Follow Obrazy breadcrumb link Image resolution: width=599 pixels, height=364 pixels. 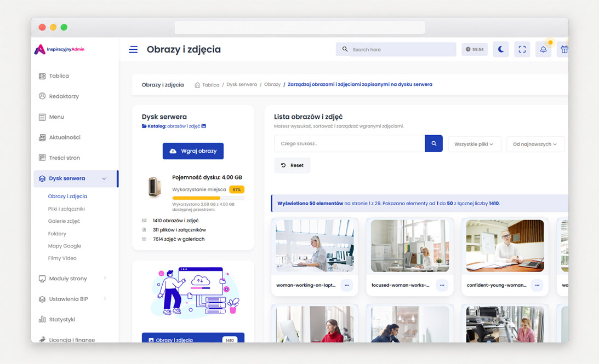click(272, 84)
